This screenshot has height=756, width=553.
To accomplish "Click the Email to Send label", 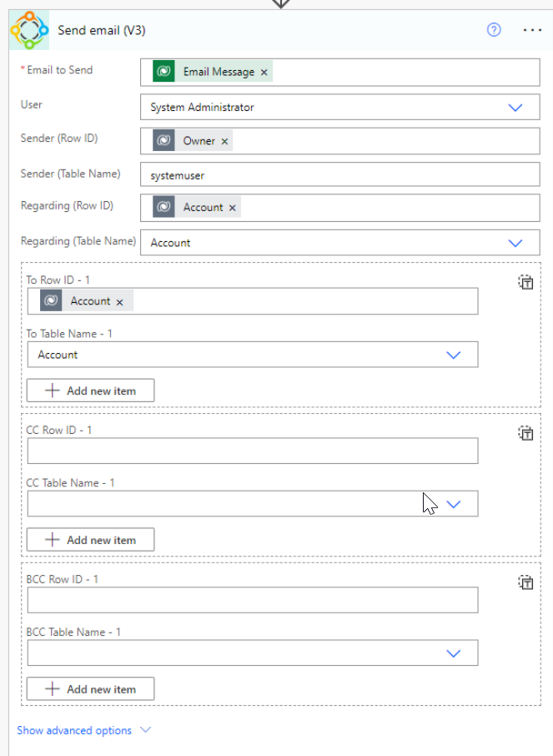I will (60, 70).
